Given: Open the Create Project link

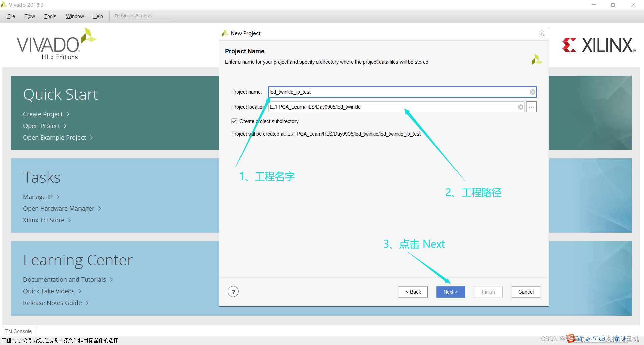Looking at the screenshot, I should pos(43,114).
